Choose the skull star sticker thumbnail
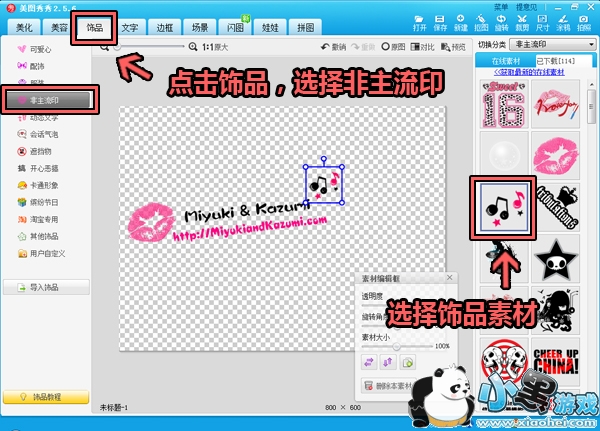The width and height of the screenshot is (600, 431). pyautogui.click(x=556, y=259)
